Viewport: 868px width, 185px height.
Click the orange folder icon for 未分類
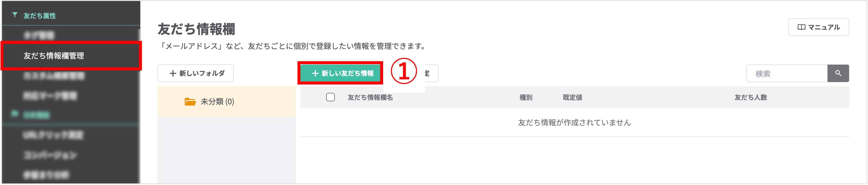click(x=190, y=102)
